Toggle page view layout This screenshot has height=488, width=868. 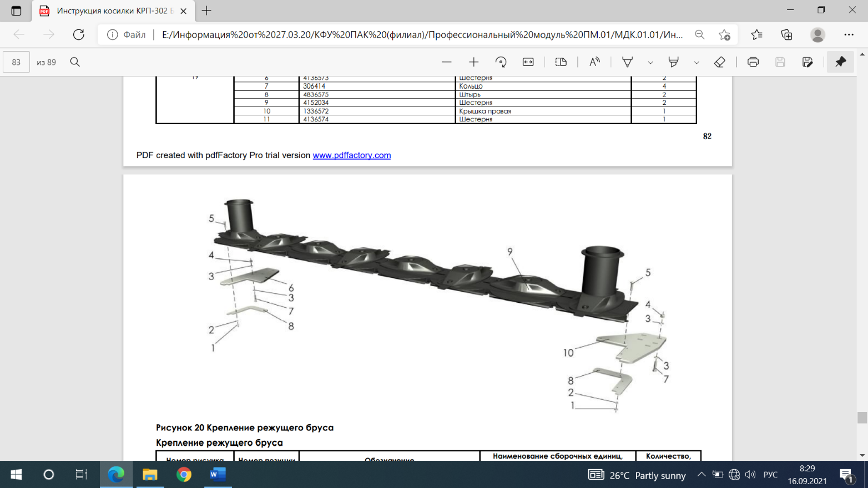[561, 62]
